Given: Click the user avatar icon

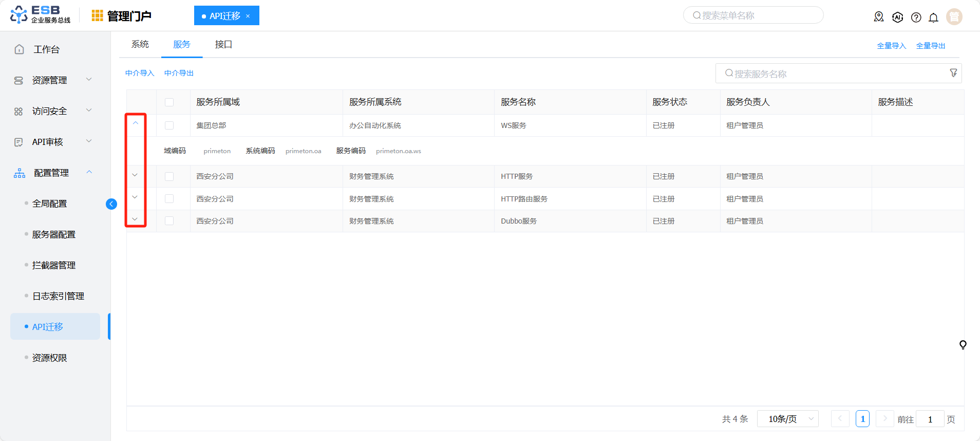Looking at the screenshot, I should point(954,16).
